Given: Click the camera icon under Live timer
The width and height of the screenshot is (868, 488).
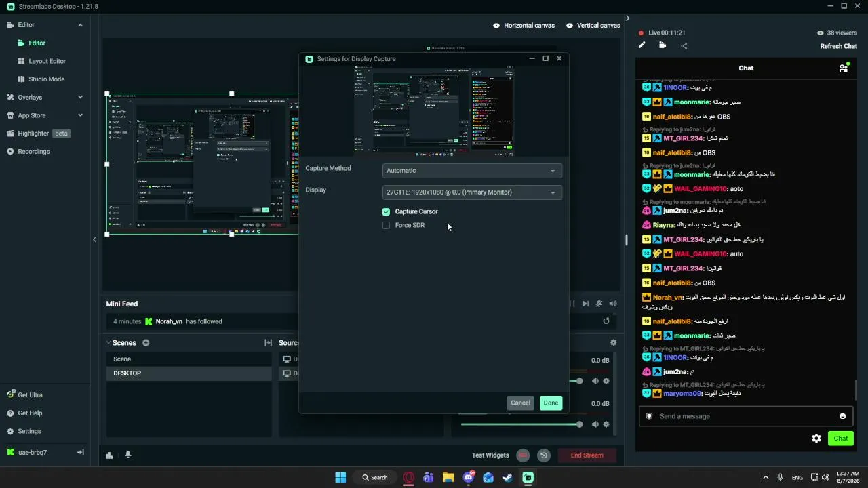Looking at the screenshot, I should 663,45.
